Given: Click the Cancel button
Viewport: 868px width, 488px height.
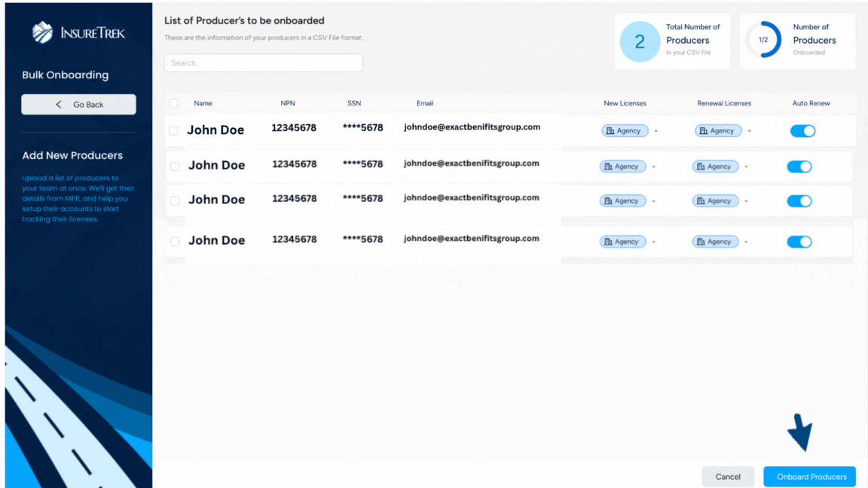Looking at the screenshot, I should [x=727, y=476].
